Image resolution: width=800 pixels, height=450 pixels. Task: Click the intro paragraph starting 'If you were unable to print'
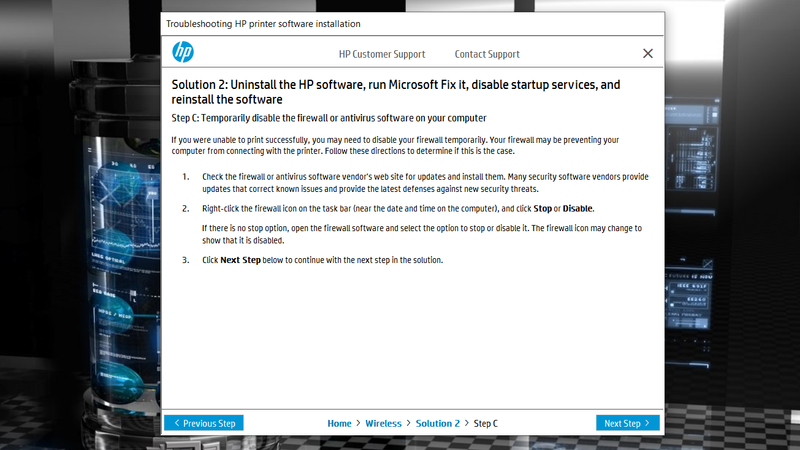(x=395, y=145)
